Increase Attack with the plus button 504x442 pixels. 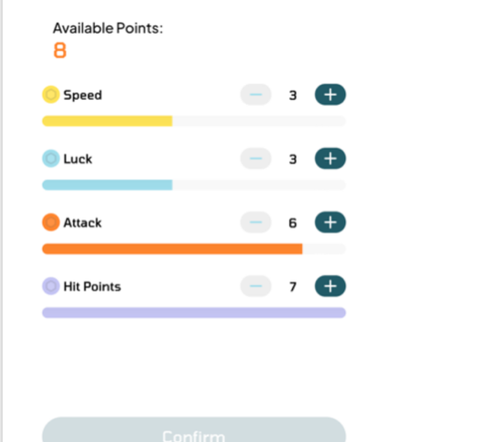pyautogui.click(x=330, y=222)
